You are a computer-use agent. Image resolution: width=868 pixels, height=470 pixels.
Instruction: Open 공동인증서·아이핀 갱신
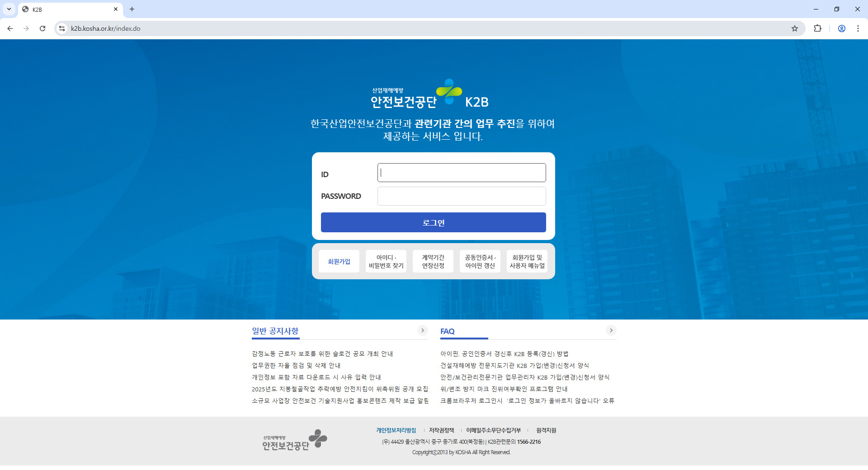(480, 261)
